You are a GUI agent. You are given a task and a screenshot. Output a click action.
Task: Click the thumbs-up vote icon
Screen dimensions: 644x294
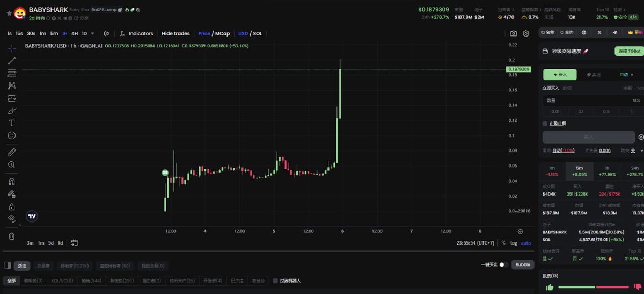[x=550, y=288]
